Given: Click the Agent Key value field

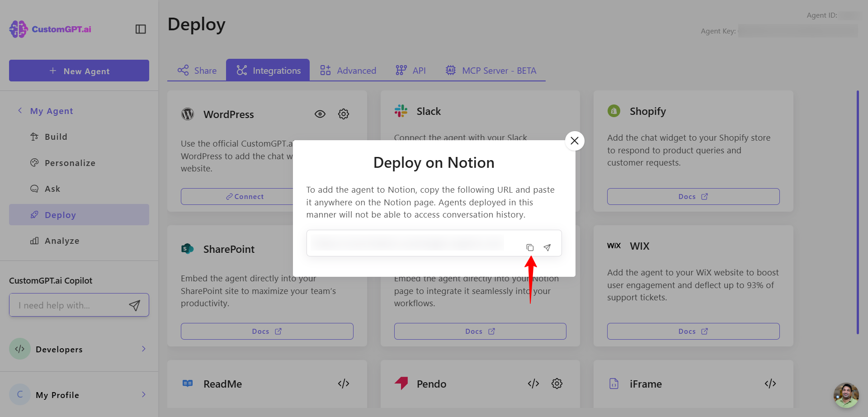Looking at the screenshot, I should pyautogui.click(x=798, y=31).
